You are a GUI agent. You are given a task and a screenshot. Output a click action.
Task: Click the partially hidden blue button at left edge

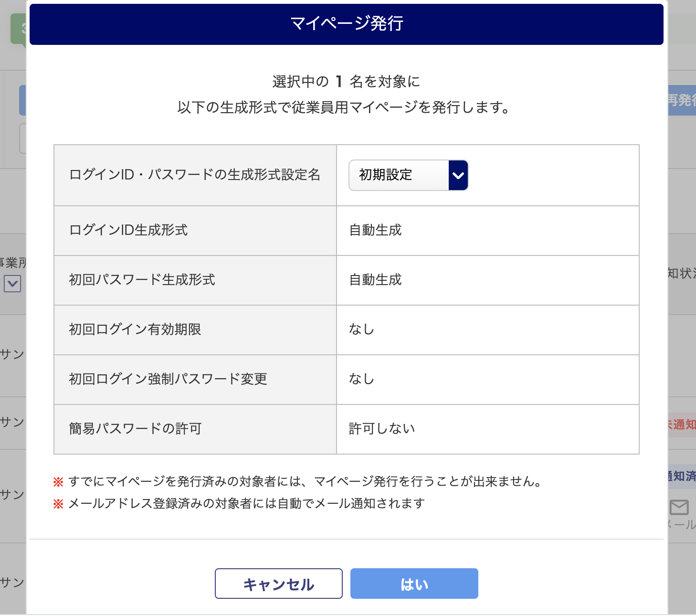click(x=22, y=100)
